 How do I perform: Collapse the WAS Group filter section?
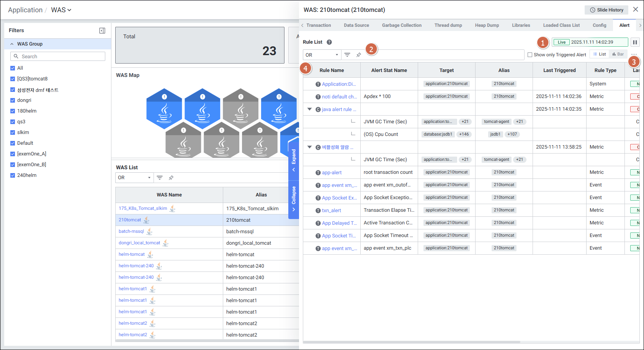point(12,44)
